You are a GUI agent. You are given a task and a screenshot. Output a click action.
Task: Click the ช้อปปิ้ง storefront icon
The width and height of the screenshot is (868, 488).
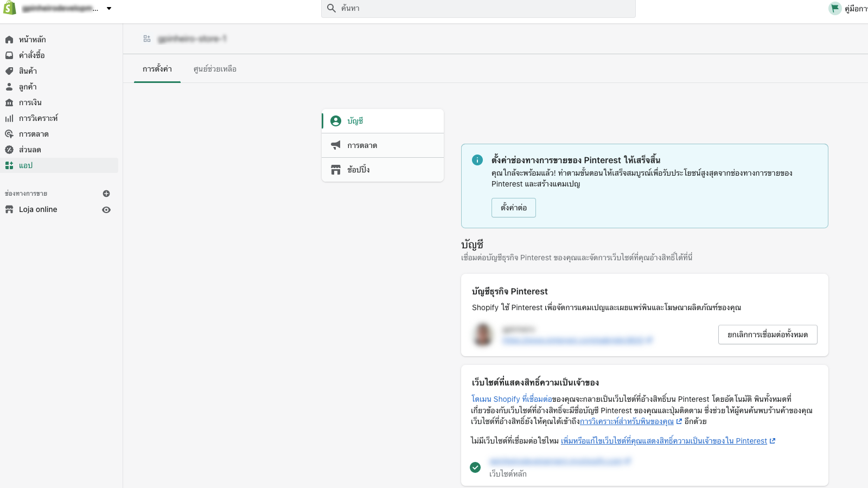pos(336,170)
